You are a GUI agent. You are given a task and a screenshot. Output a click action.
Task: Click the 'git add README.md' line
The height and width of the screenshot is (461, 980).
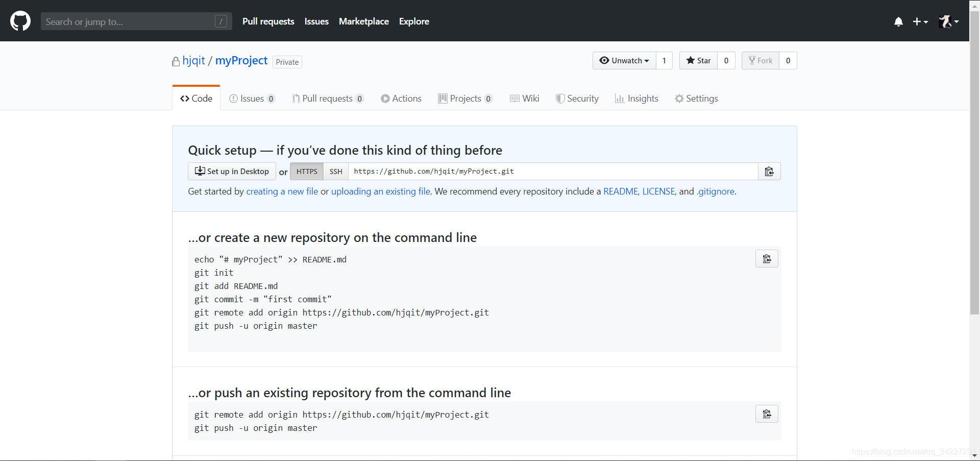pos(236,286)
